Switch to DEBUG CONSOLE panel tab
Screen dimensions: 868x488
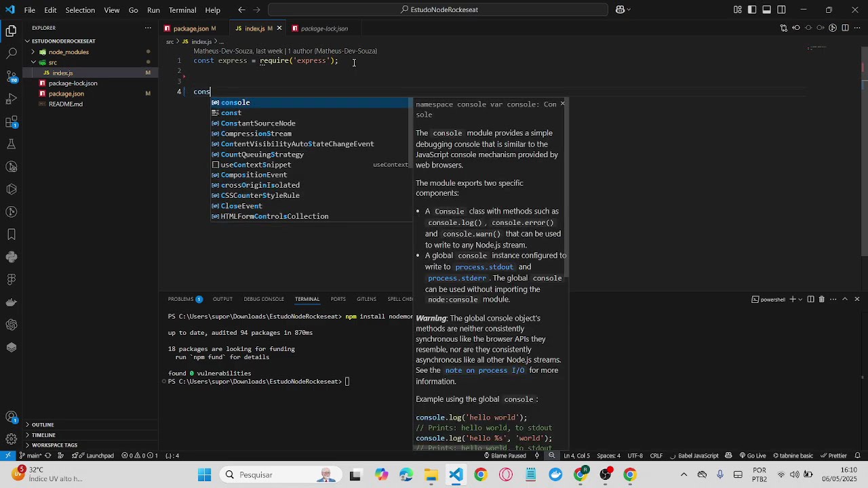(x=264, y=299)
